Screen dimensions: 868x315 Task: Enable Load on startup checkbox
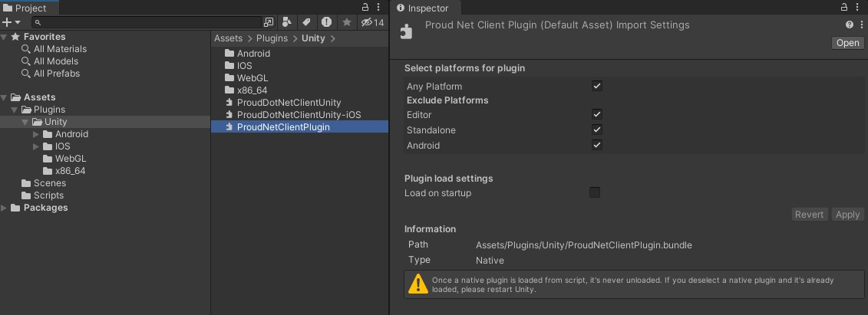594,192
